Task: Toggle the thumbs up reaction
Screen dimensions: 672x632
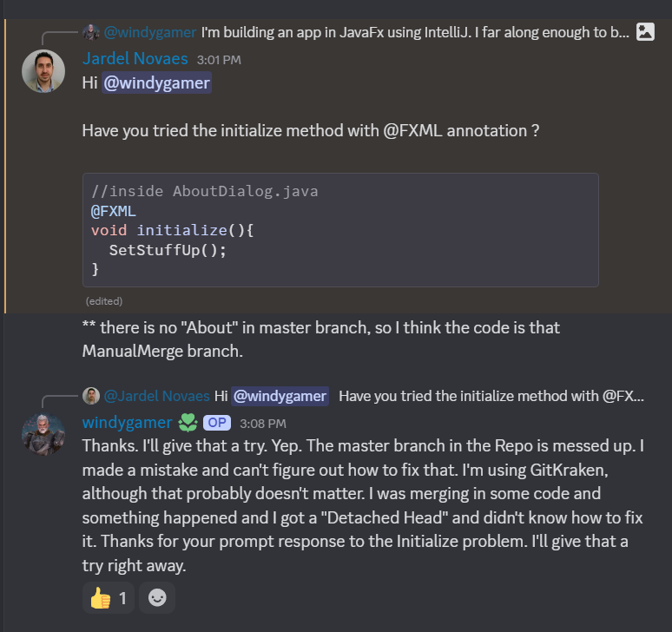Action: [108, 597]
